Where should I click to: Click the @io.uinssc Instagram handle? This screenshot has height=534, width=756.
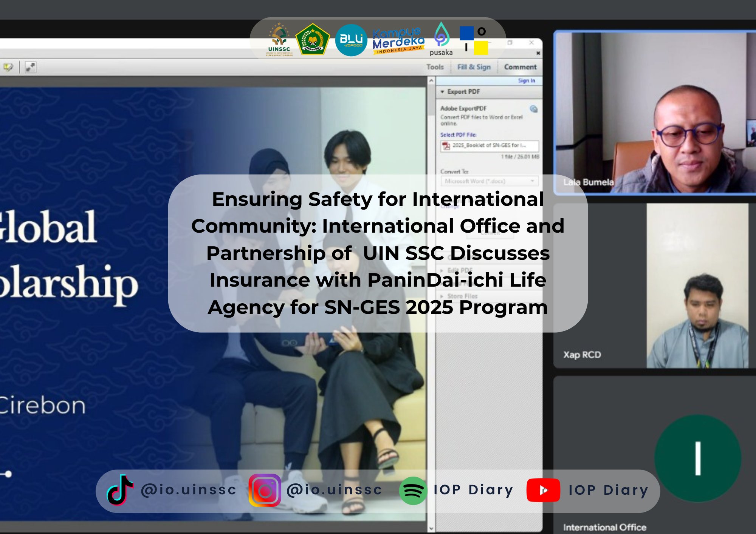(x=334, y=490)
